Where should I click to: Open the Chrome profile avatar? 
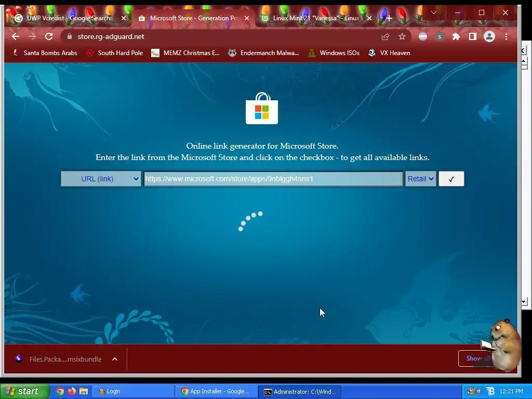coord(489,37)
